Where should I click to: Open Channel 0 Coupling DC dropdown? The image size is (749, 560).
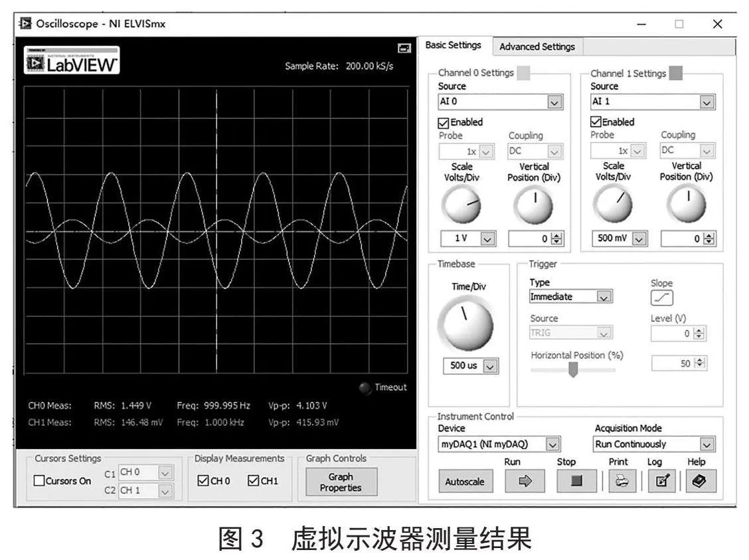(x=554, y=152)
